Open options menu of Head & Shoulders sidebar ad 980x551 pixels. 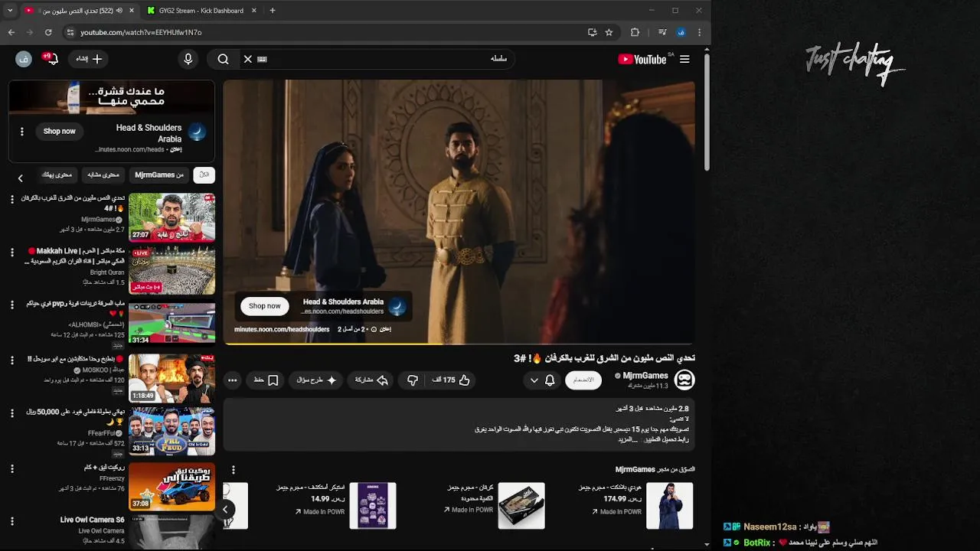[21, 132]
